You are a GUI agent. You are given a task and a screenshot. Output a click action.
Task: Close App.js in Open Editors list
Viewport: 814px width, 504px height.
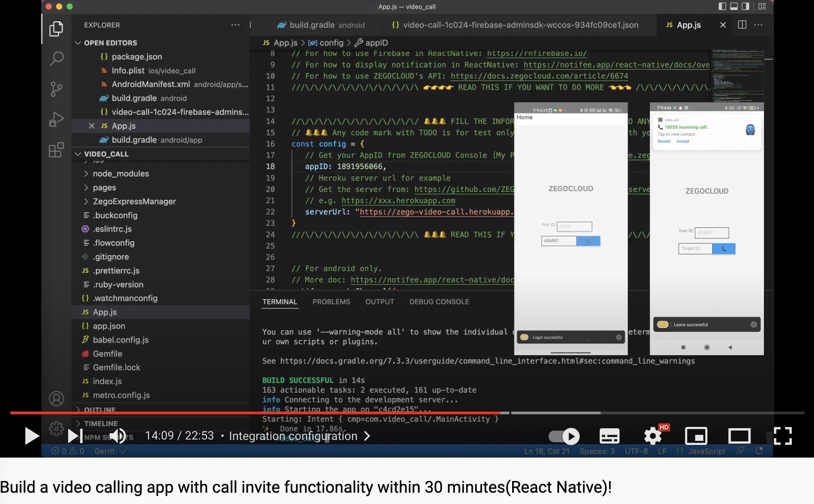[92, 126]
